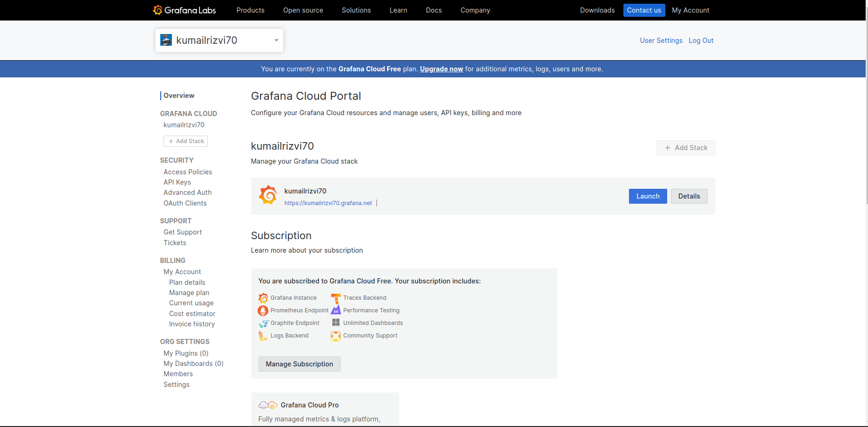Viewport: 868px width, 427px height.
Task: Click the Logs Backend icon
Action: (263, 336)
